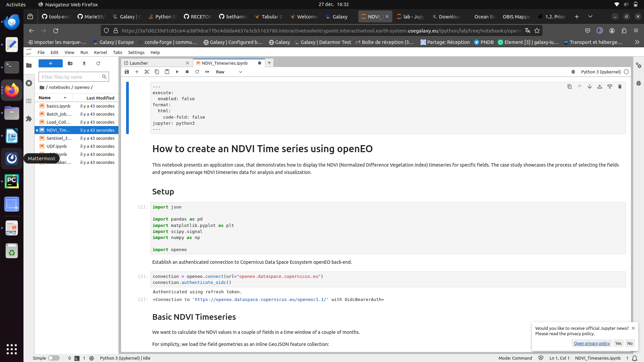Open notifications bell in status bar
The height and width of the screenshot is (362, 644).
[x=635, y=358]
